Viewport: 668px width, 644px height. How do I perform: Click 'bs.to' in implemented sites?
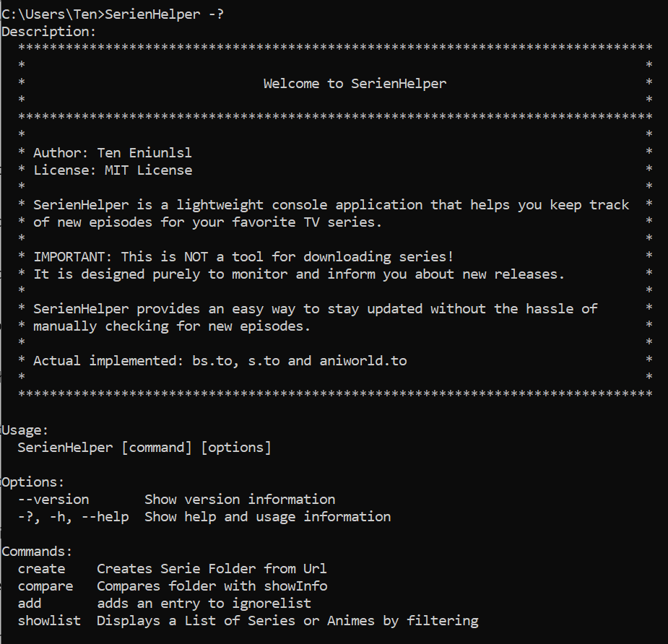click(x=212, y=361)
